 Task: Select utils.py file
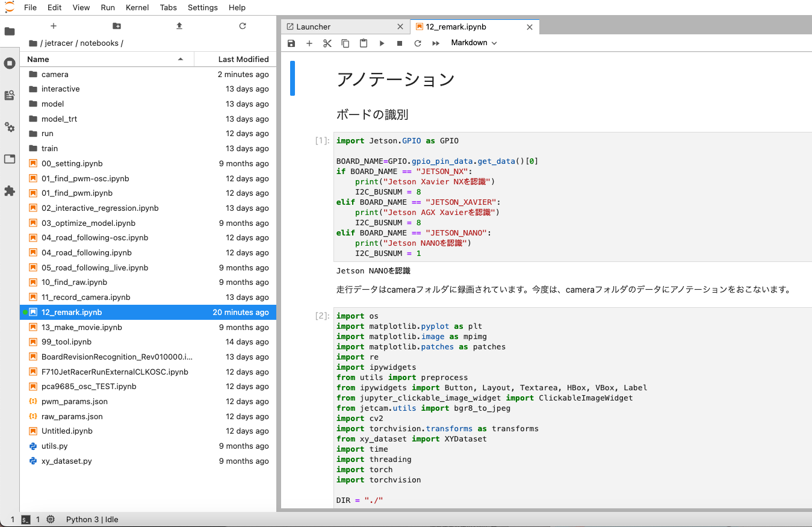coord(148,446)
